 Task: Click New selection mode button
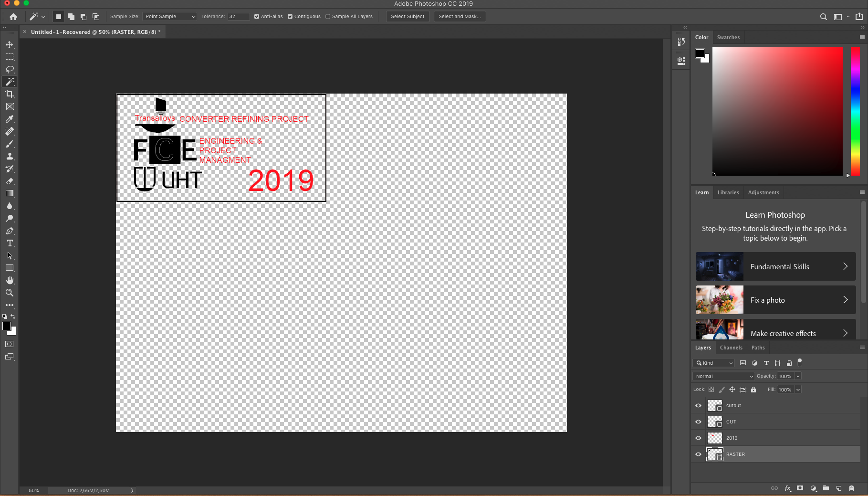[59, 17]
